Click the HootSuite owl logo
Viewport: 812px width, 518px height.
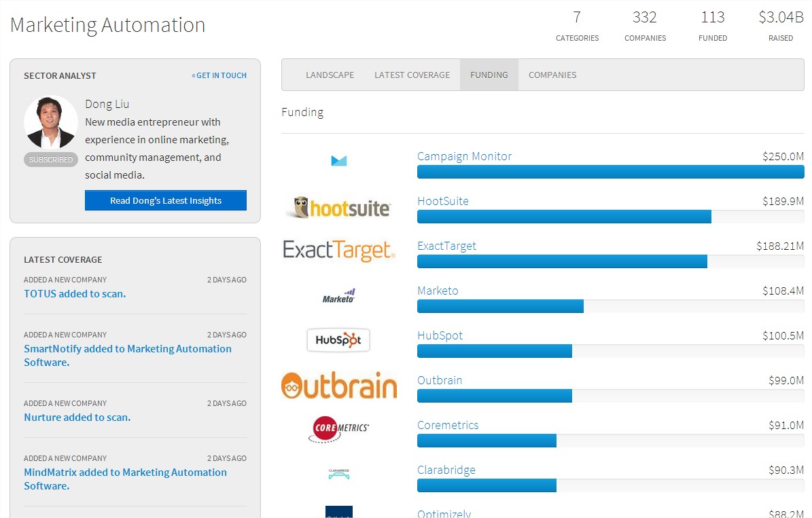click(x=338, y=207)
